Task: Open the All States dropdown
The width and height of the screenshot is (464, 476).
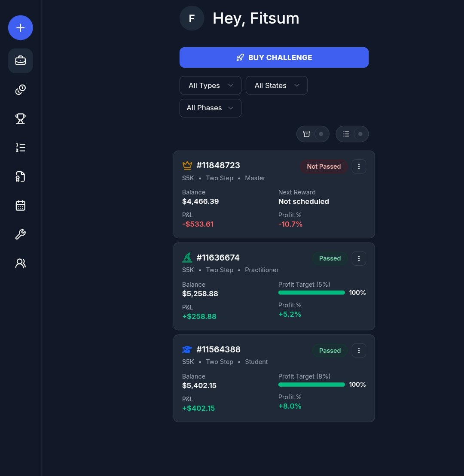Action: [277, 85]
